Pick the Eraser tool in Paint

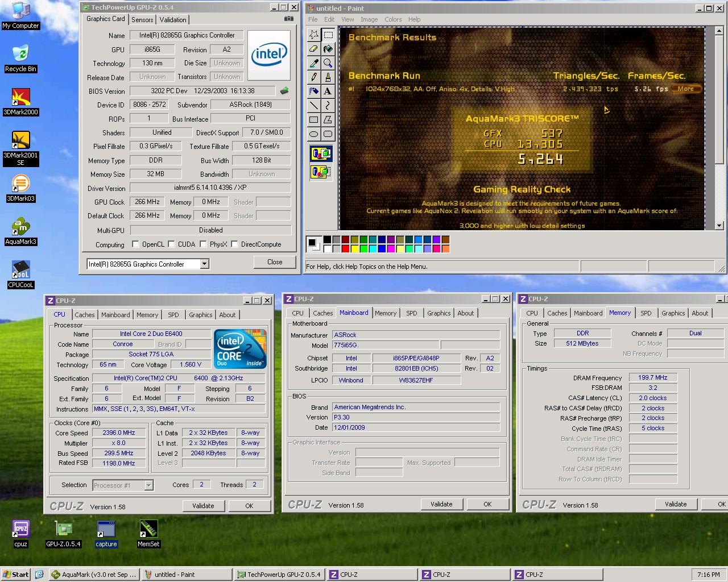click(x=314, y=49)
